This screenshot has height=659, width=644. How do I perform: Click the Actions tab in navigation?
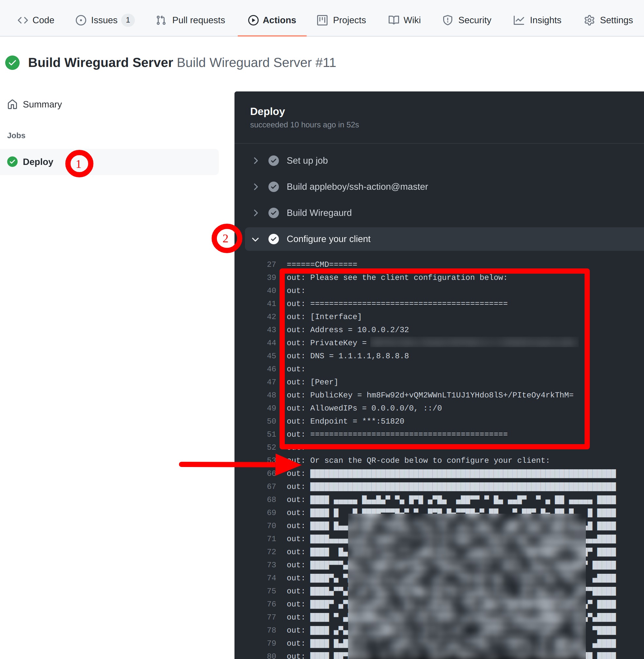point(271,20)
